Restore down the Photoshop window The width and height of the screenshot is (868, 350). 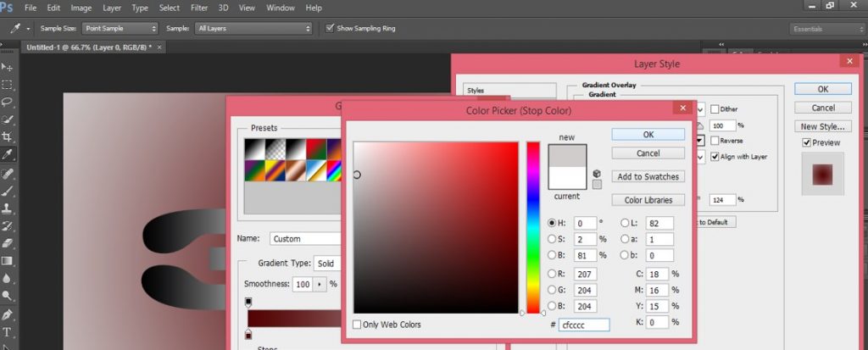pyautogui.click(x=830, y=5)
